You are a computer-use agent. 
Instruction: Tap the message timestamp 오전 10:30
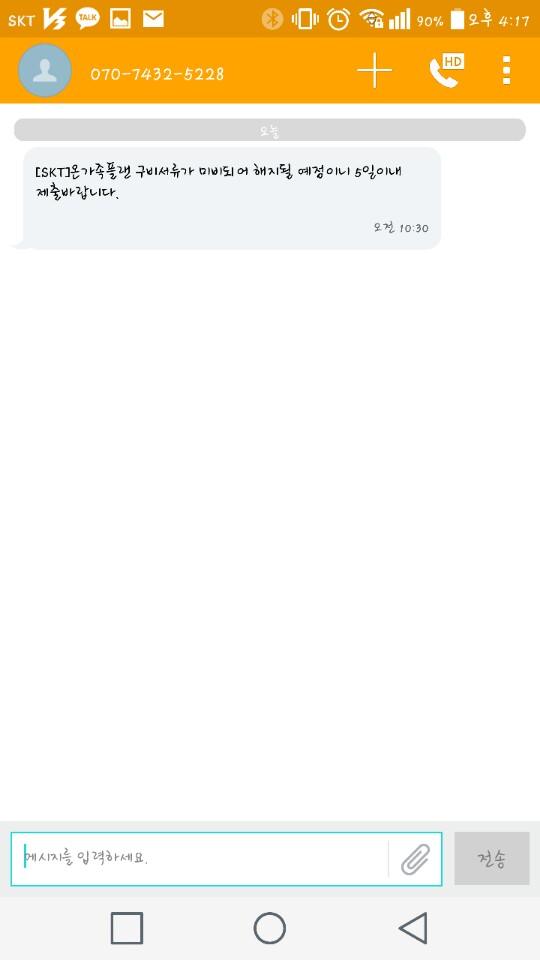pyautogui.click(x=401, y=228)
